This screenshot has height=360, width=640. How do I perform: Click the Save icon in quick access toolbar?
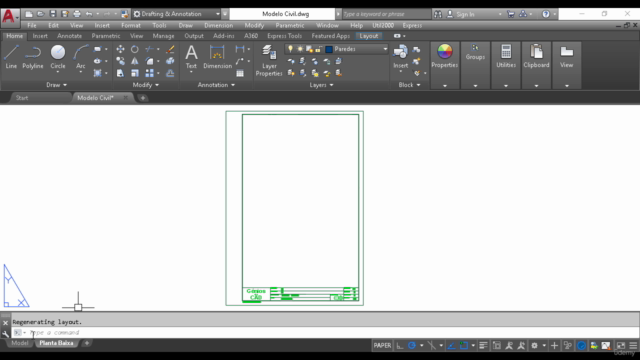(53, 14)
